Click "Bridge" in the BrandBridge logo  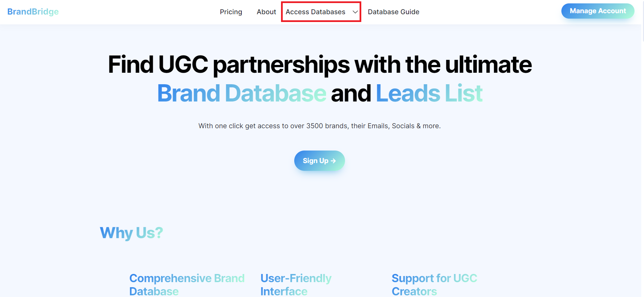tap(45, 12)
